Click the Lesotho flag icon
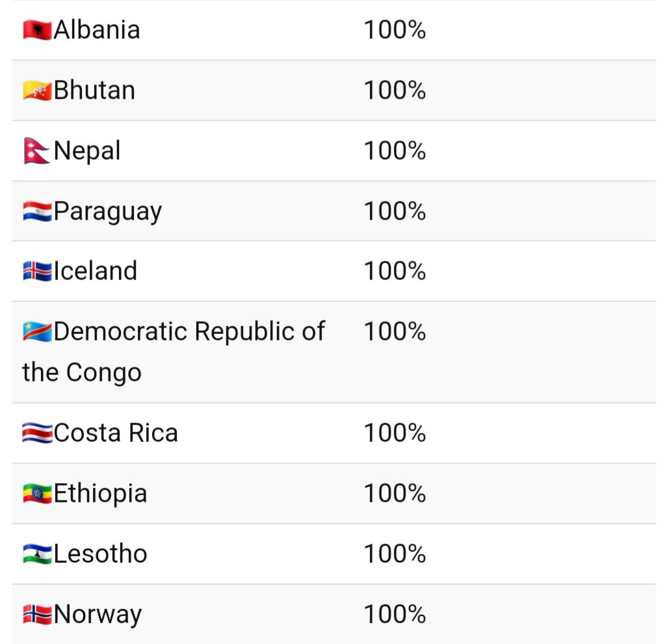 point(37,554)
